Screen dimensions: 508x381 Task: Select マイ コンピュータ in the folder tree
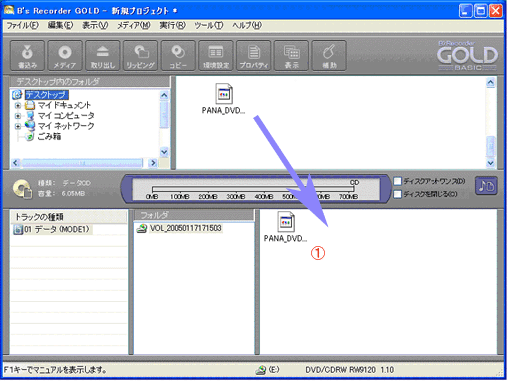point(66,116)
